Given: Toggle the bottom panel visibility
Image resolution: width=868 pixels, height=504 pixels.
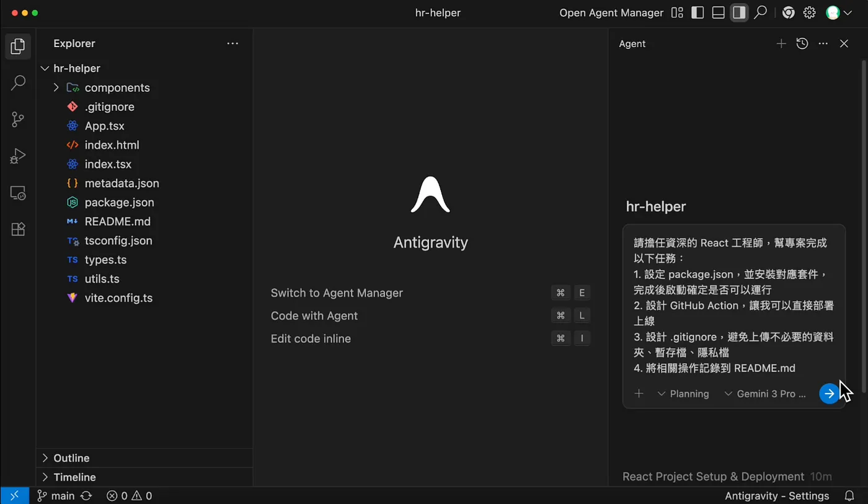Looking at the screenshot, I should pos(719,12).
